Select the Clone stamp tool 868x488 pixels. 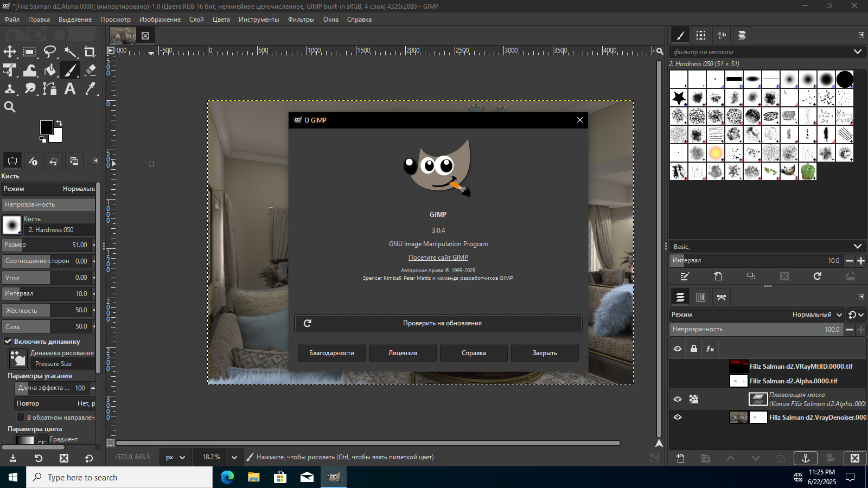(10, 88)
